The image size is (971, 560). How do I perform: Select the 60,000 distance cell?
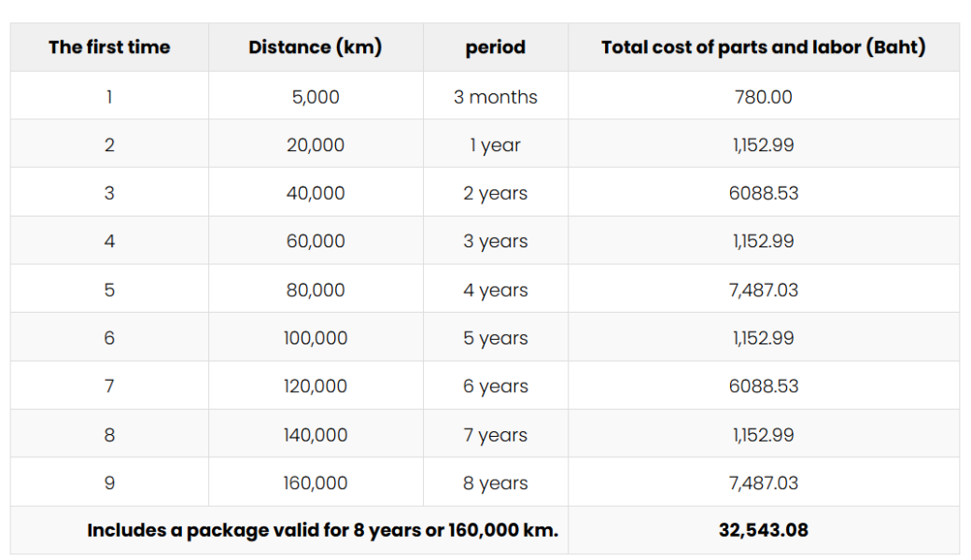(316, 241)
